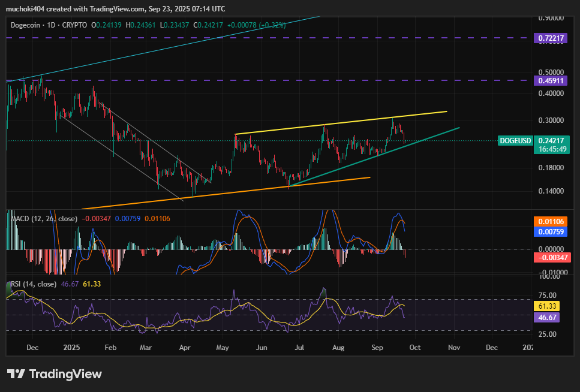This screenshot has height=392, width=580.
Task: Open the Dogecoin 1D CRYPTO legend title
Action: (49, 25)
